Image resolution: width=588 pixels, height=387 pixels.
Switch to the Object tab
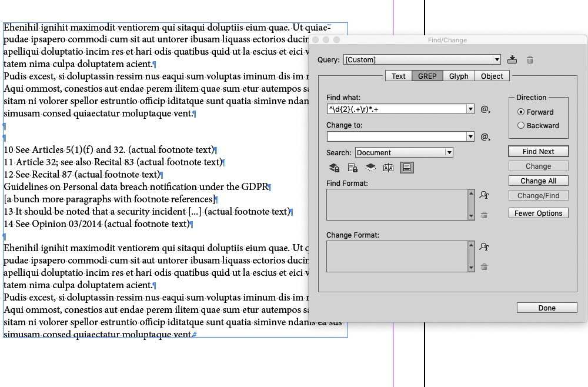point(492,75)
